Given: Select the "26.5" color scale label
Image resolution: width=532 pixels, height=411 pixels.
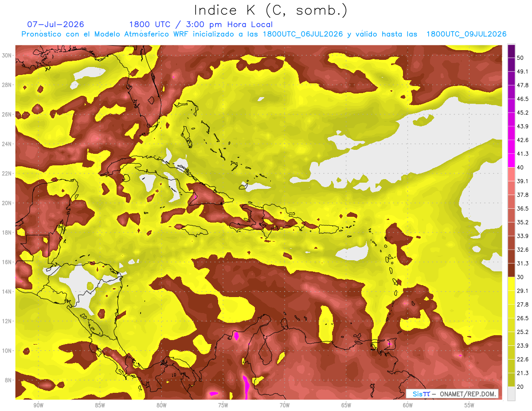Looking at the screenshot, I should [x=523, y=318].
